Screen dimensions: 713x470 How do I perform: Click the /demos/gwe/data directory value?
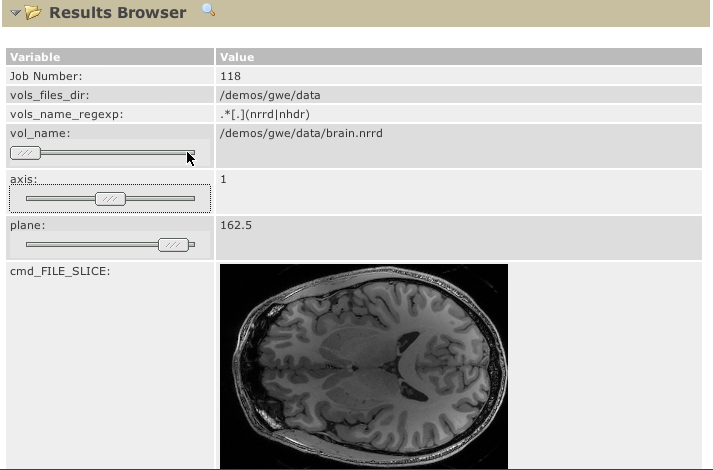(270, 95)
